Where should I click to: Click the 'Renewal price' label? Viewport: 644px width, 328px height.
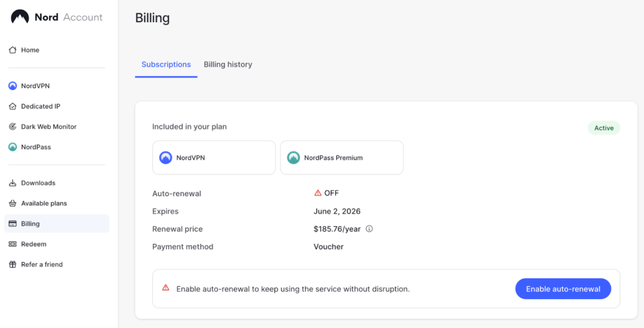tap(177, 229)
